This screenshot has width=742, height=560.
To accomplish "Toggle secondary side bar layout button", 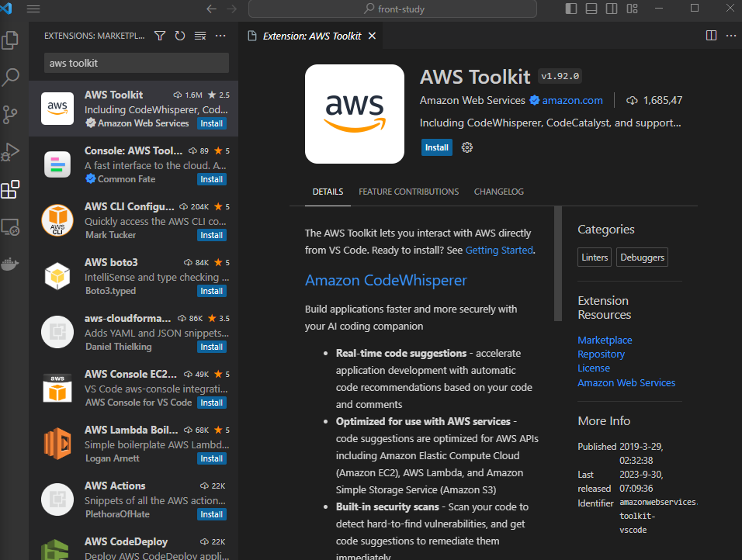I will 612,9.
